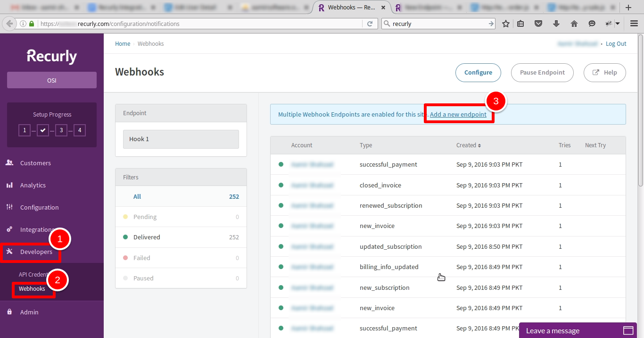Click the Recurly logo in sidebar

[x=52, y=56]
